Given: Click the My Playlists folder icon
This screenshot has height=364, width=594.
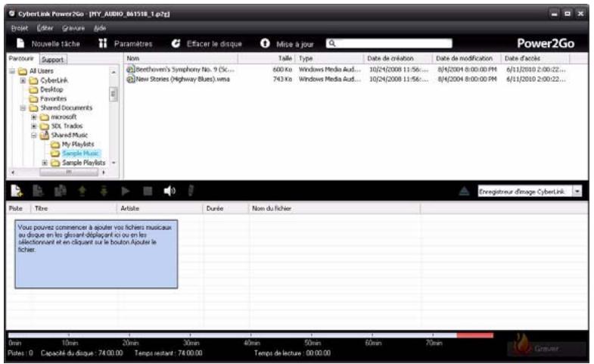Looking at the screenshot, I should tap(55, 145).
